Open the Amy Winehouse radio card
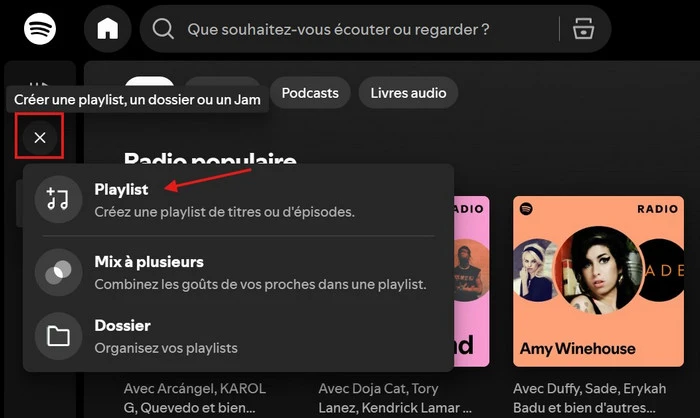The image size is (700, 418). [599, 281]
